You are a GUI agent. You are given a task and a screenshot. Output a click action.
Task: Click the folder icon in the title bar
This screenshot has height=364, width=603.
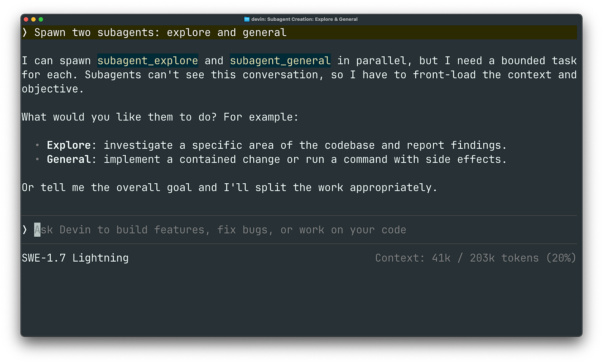pos(247,19)
